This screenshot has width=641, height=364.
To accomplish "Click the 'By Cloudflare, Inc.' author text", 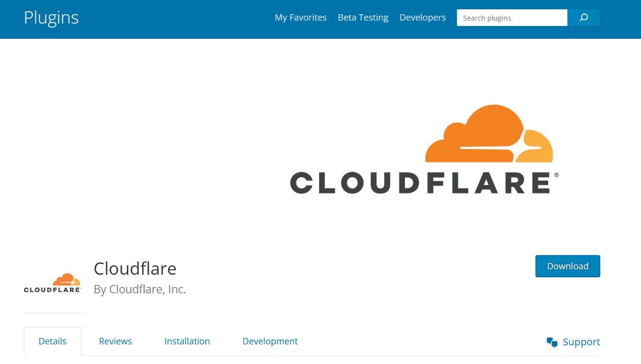I will 140,289.
